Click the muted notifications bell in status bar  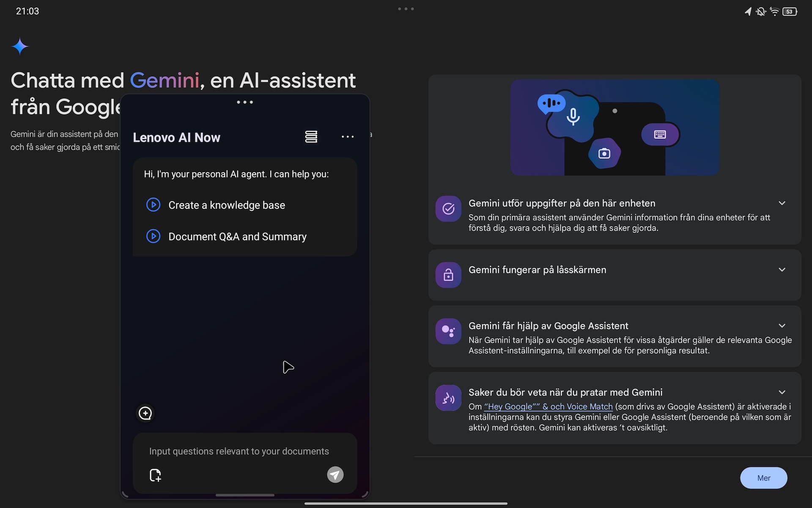tap(761, 11)
